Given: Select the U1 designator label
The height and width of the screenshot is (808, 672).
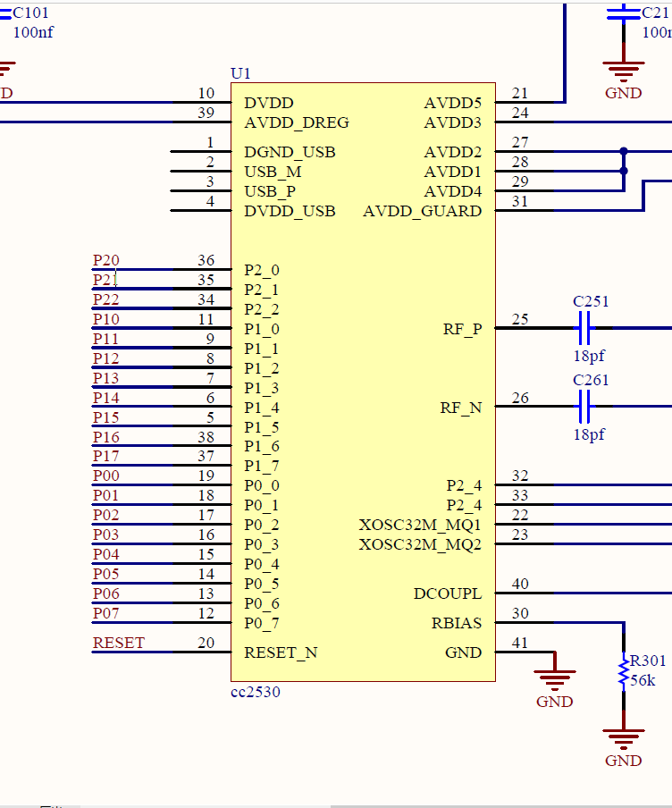Looking at the screenshot, I should [x=240, y=73].
